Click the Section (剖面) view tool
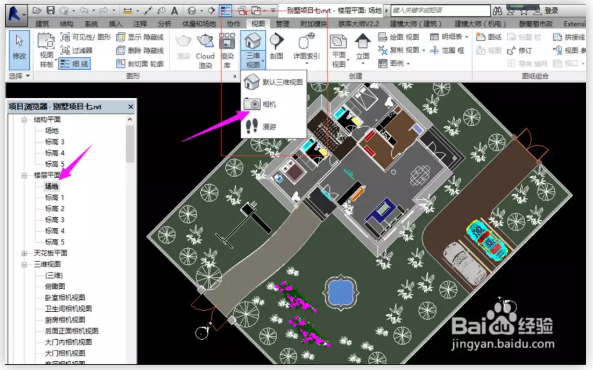The width and height of the screenshot is (593, 370). tap(276, 46)
